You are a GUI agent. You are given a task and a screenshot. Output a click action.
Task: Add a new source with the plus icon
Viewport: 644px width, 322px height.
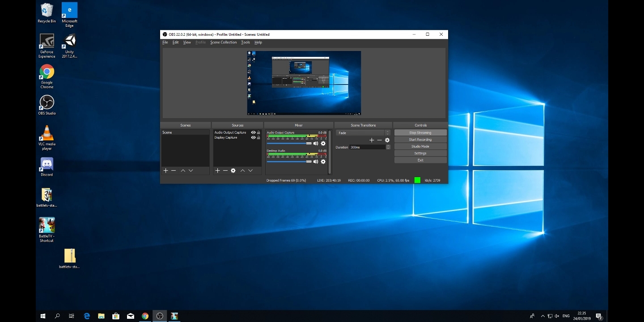(217, 171)
